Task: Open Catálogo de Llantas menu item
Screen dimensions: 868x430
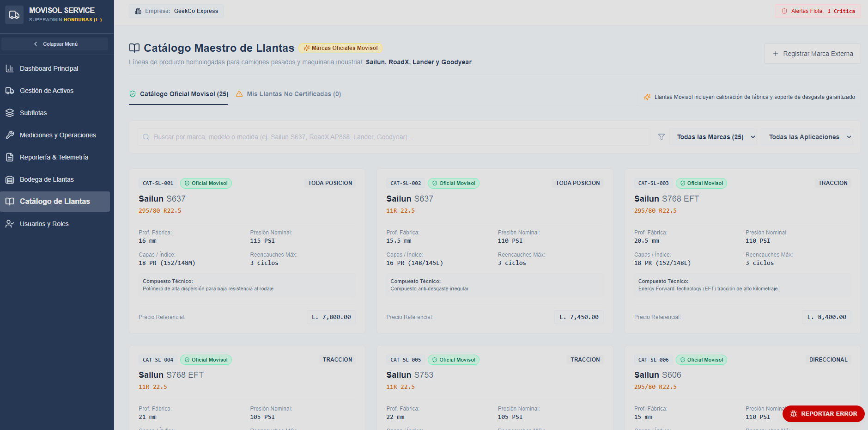Action: coord(55,202)
